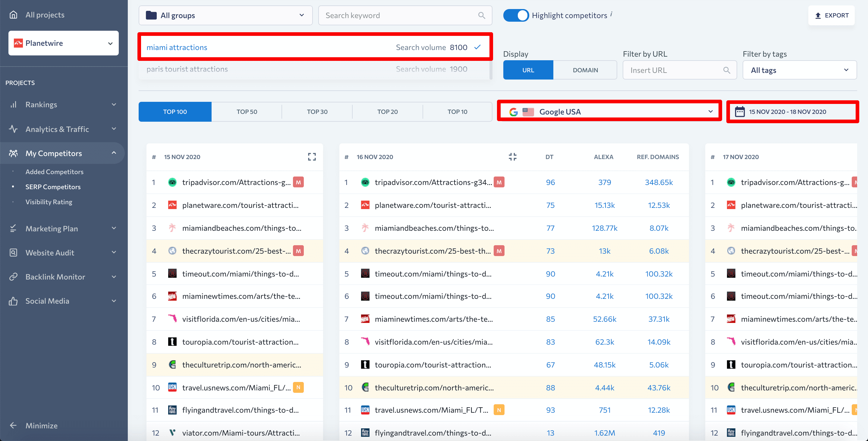
Task: Click the N badge beside travel.usnews in 15 Nov
Action: pos(298,387)
